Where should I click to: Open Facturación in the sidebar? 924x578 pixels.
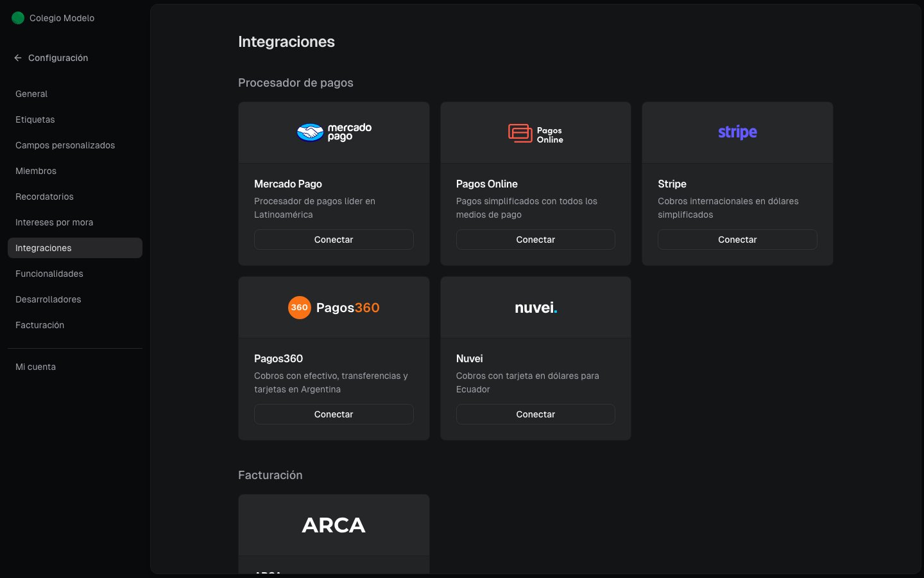pos(75,325)
